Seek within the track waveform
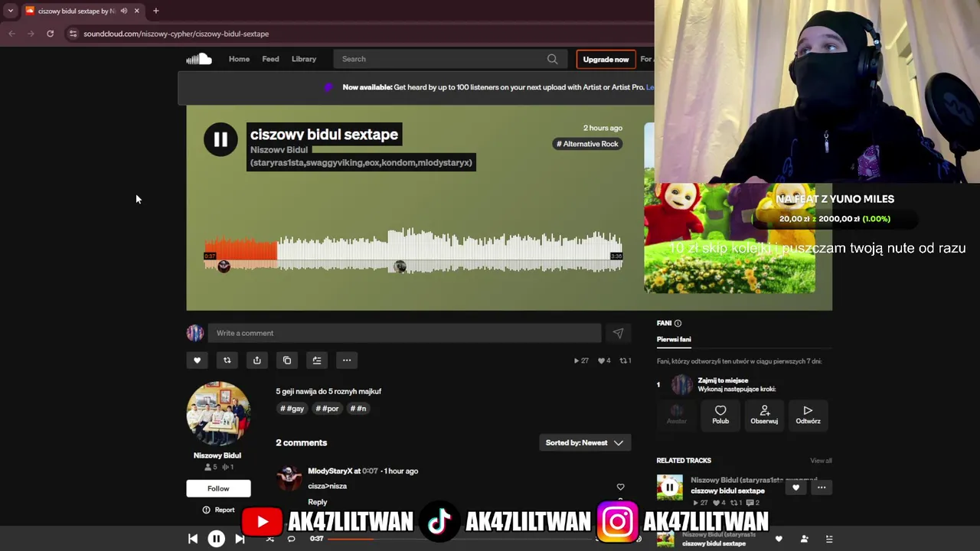Screen dimensions: 980x551 point(413,251)
